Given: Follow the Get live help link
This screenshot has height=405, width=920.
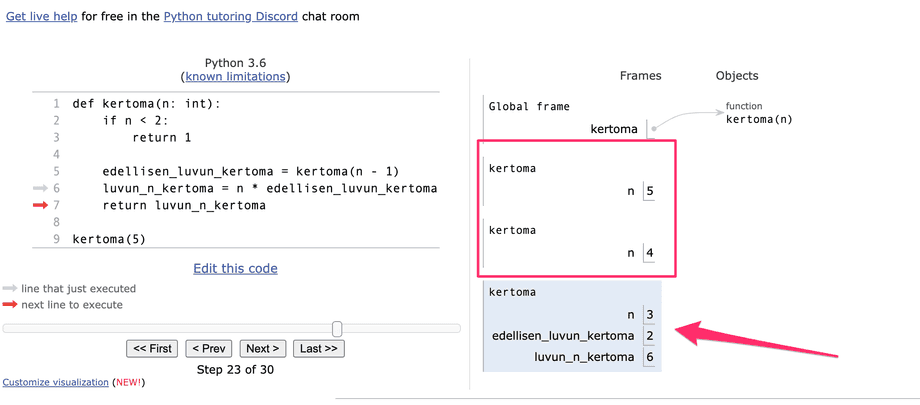Looking at the screenshot, I should pyautogui.click(x=42, y=16).
